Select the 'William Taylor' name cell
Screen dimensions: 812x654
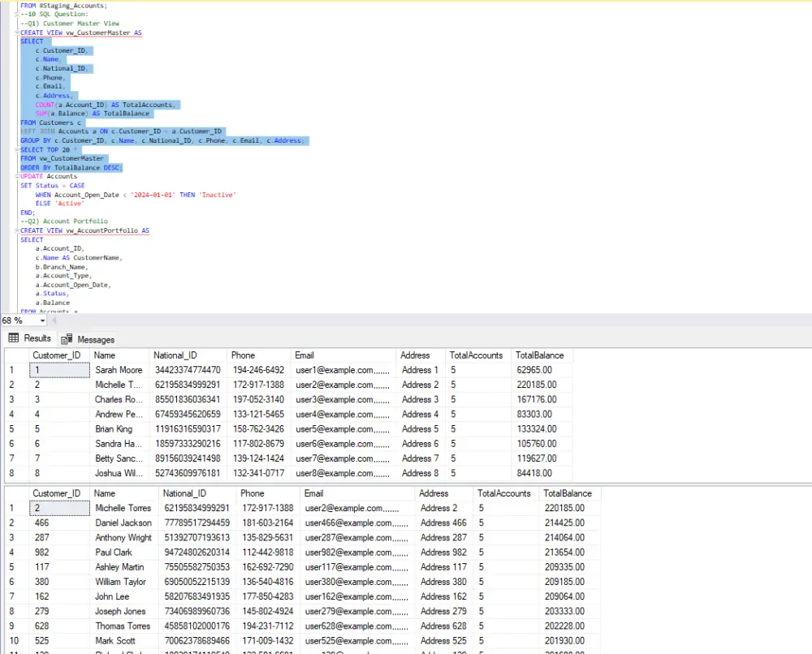pos(123,582)
